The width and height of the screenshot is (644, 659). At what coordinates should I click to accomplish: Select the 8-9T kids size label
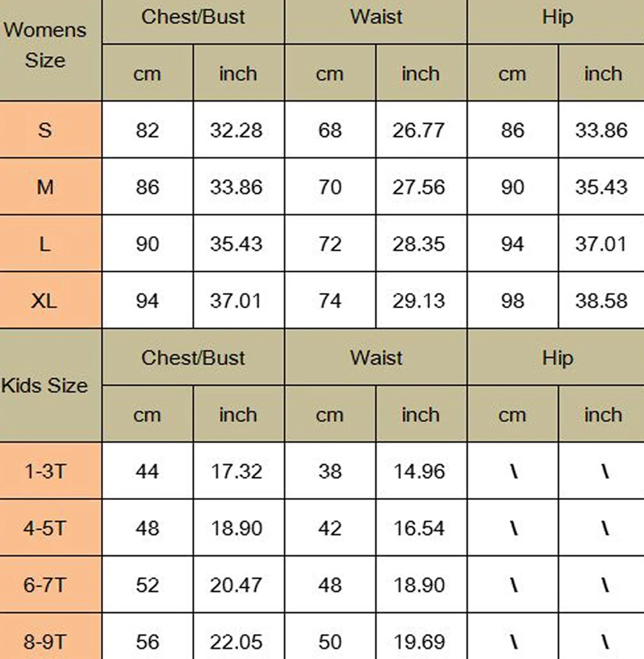point(50,636)
